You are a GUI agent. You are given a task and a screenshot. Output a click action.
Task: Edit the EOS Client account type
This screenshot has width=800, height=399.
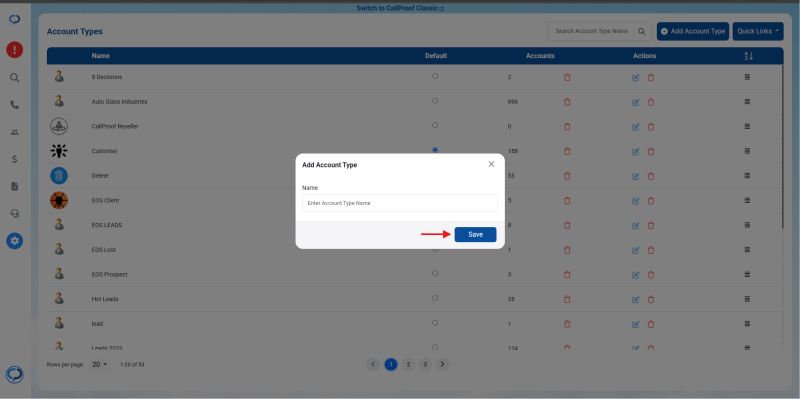pos(636,201)
